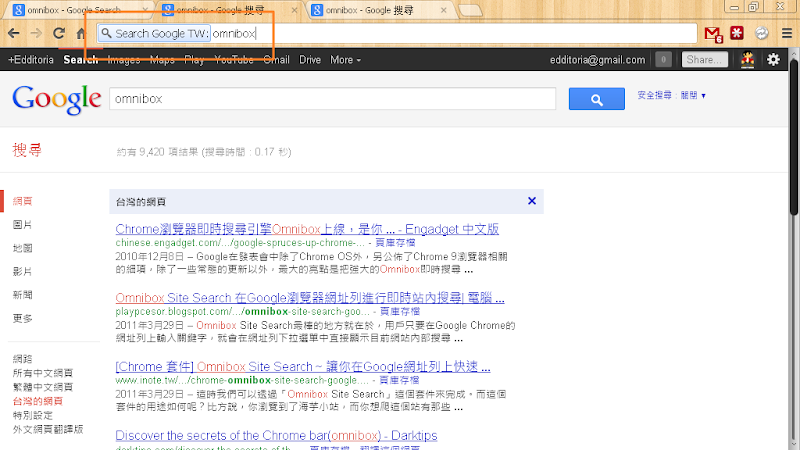Close the third omnibox tab
800x450 pixels.
(x=443, y=10)
